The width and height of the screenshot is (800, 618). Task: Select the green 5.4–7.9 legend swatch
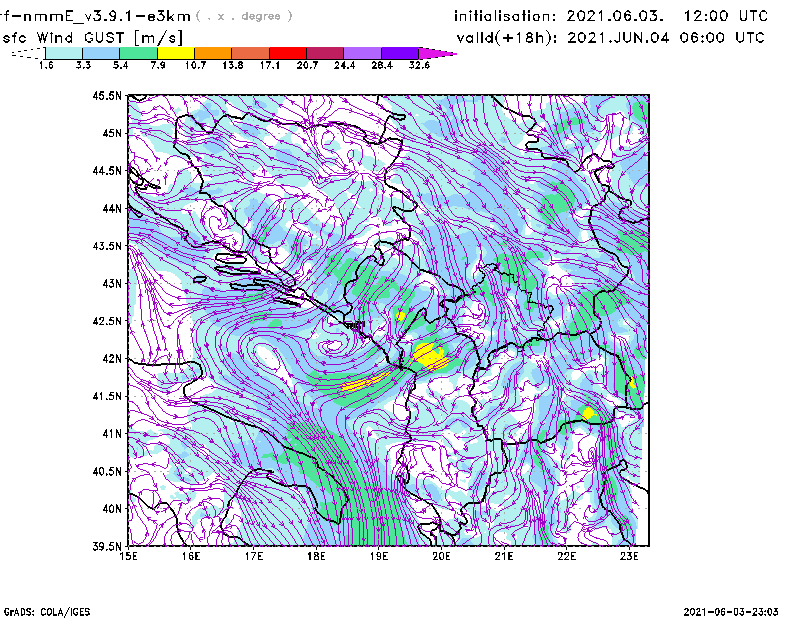click(138, 53)
